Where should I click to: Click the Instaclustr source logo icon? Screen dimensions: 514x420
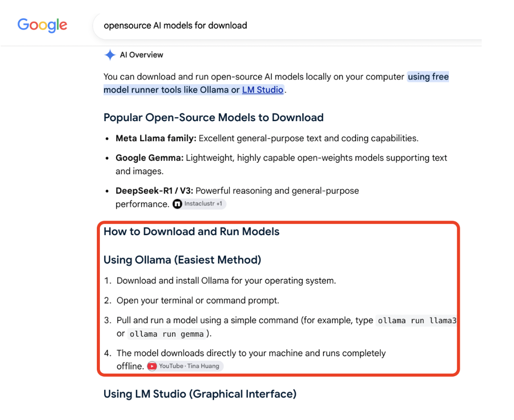point(177,204)
